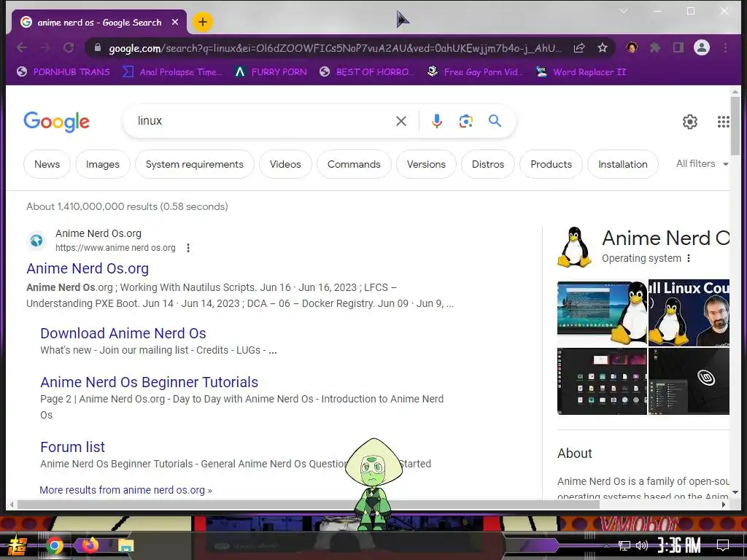Expand the All filters dropdown
This screenshot has height=560, width=747.
point(703,164)
